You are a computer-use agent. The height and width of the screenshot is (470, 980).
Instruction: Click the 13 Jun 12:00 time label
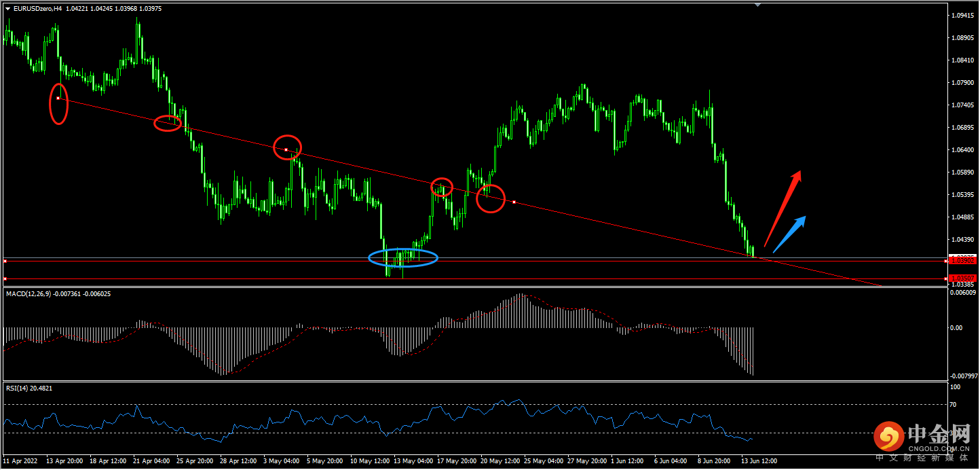759,460
